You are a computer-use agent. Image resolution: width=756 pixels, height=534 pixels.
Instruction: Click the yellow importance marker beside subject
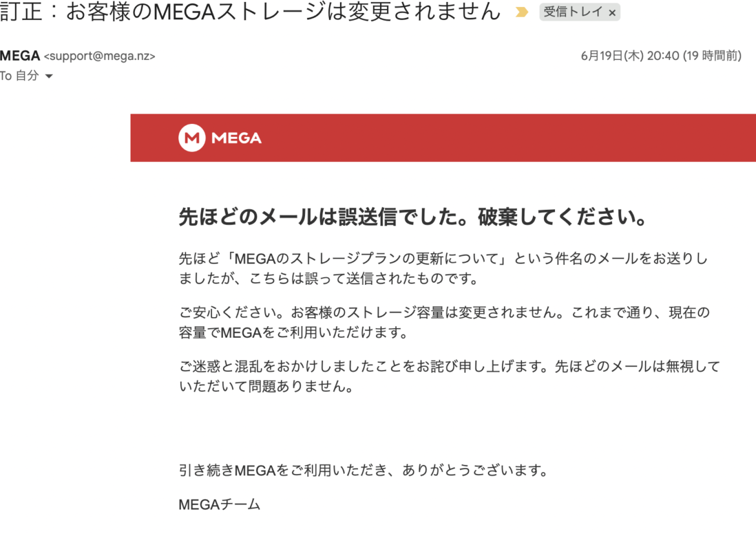(x=521, y=12)
